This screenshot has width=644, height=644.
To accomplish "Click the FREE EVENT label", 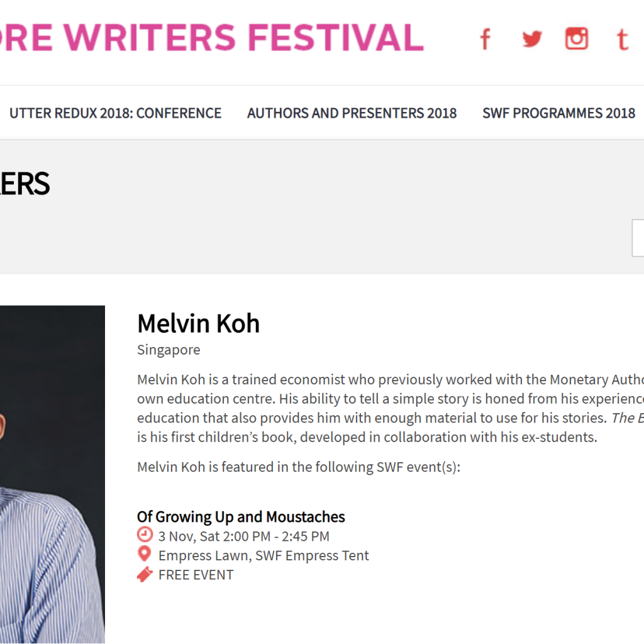I will 196,575.
